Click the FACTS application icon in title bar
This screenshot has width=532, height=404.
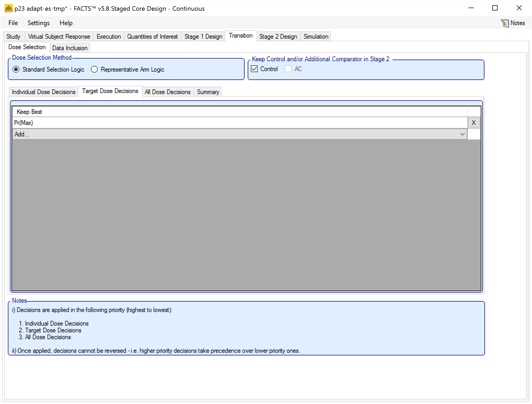click(8, 8)
